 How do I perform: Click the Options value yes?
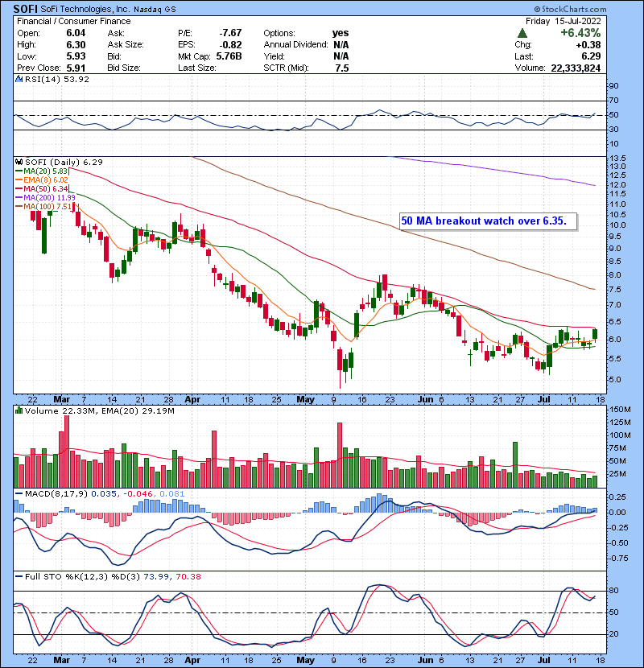pyautogui.click(x=341, y=33)
